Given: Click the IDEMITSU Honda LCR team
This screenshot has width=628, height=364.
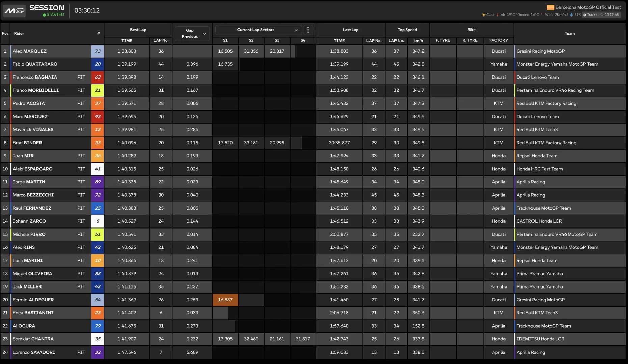Looking at the screenshot, I should coord(540,339).
